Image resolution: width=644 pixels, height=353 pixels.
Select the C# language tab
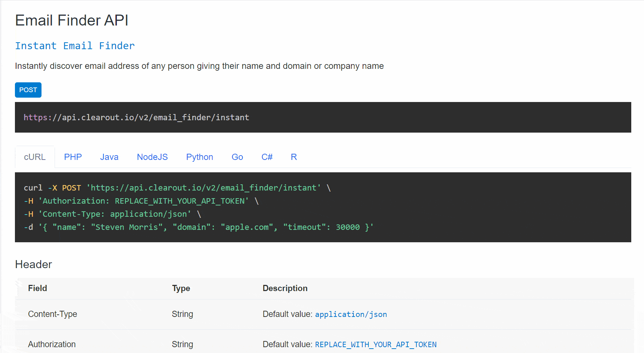pyautogui.click(x=267, y=157)
